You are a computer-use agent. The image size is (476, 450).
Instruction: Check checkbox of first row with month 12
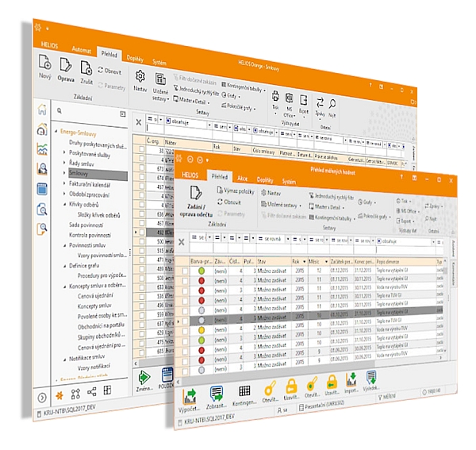(x=185, y=271)
